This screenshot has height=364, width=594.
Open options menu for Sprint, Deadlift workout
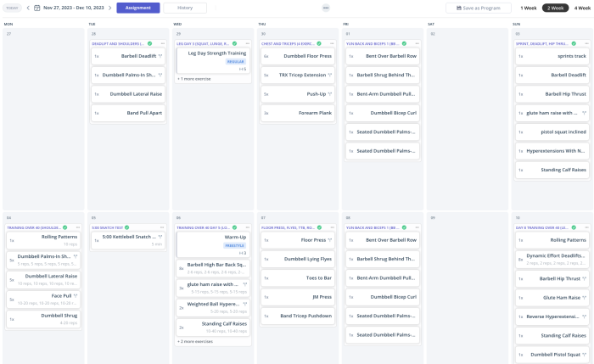586,43
